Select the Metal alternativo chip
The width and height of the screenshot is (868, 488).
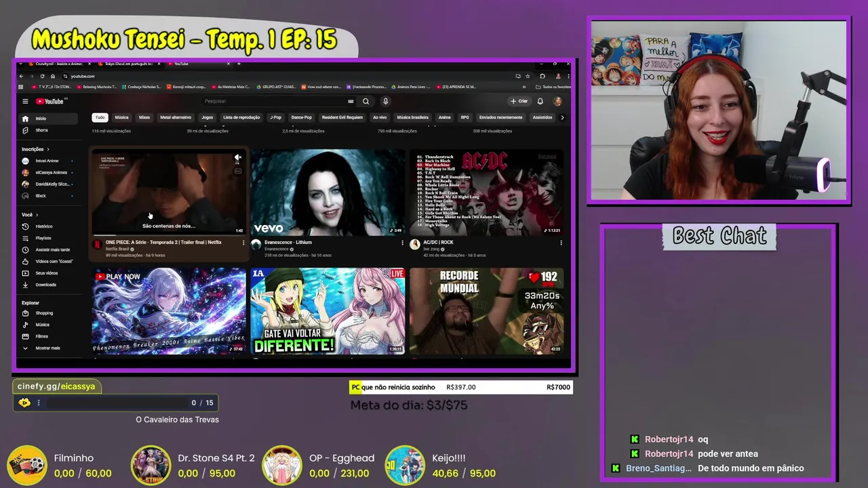tap(176, 117)
